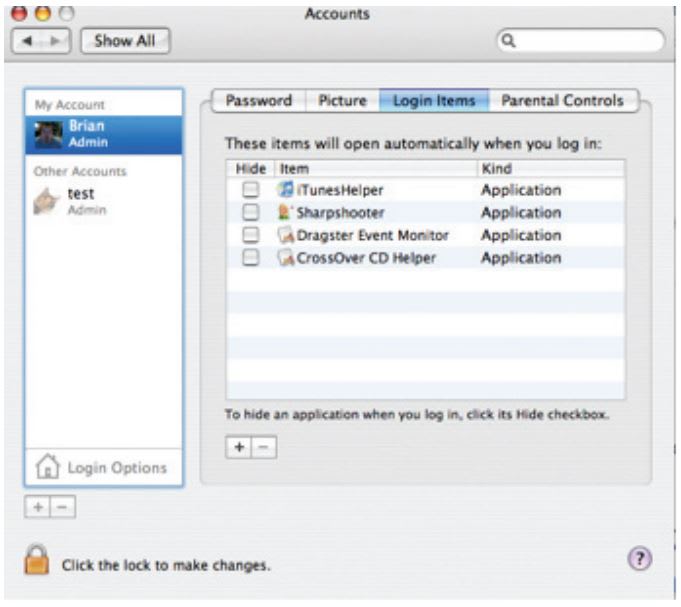This screenshot has width=681, height=607.
Task: Click the Show All button
Action: 125,41
